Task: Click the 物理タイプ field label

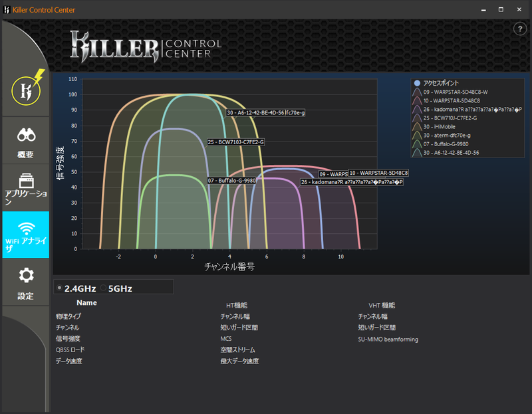Action: pos(68,316)
